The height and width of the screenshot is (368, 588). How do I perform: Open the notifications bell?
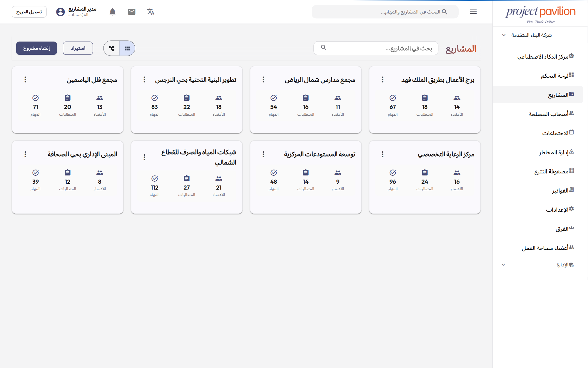[112, 12]
